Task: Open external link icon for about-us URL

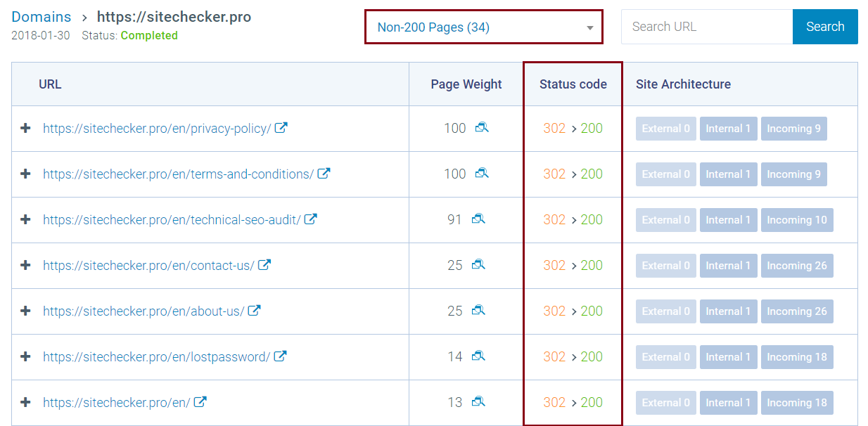Action: pos(254,311)
